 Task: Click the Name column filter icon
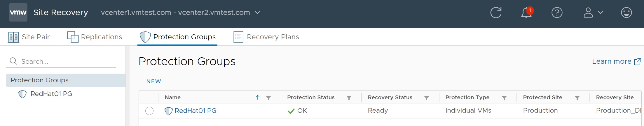coord(268,98)
